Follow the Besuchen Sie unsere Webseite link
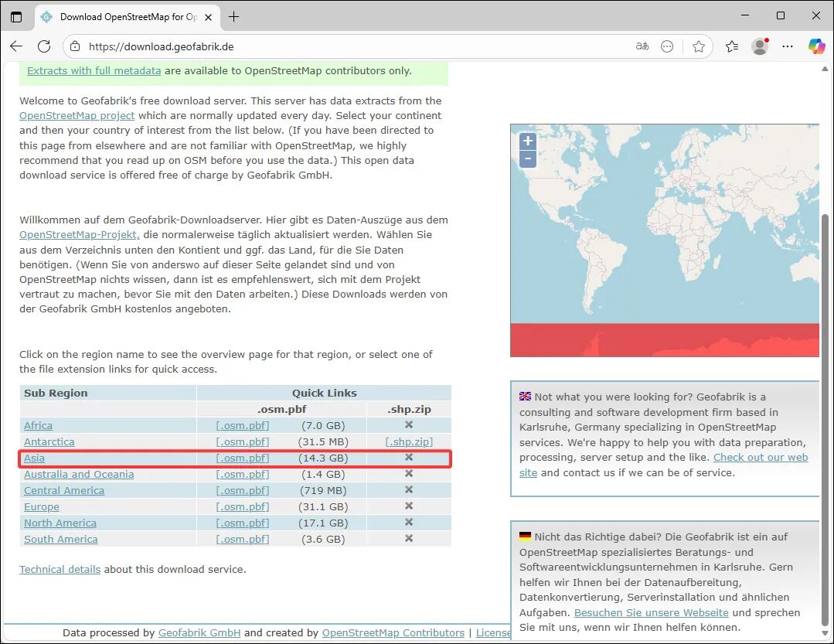834x644 pixels. tap(651, 612)
